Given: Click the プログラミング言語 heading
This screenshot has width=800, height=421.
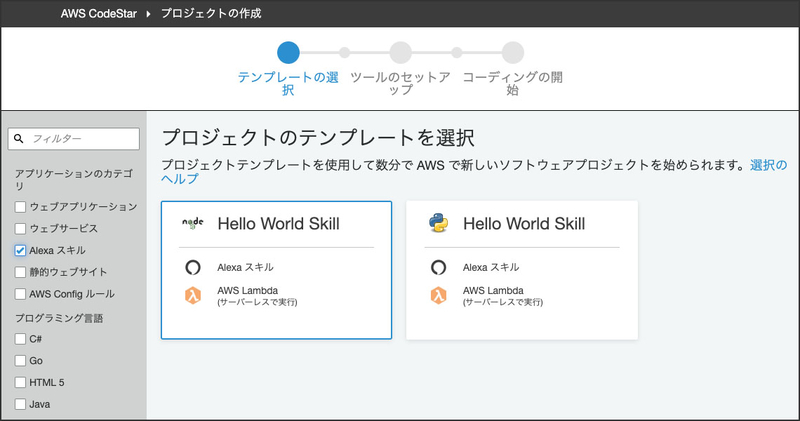Looking at the screenshot, I should (59, 318).
